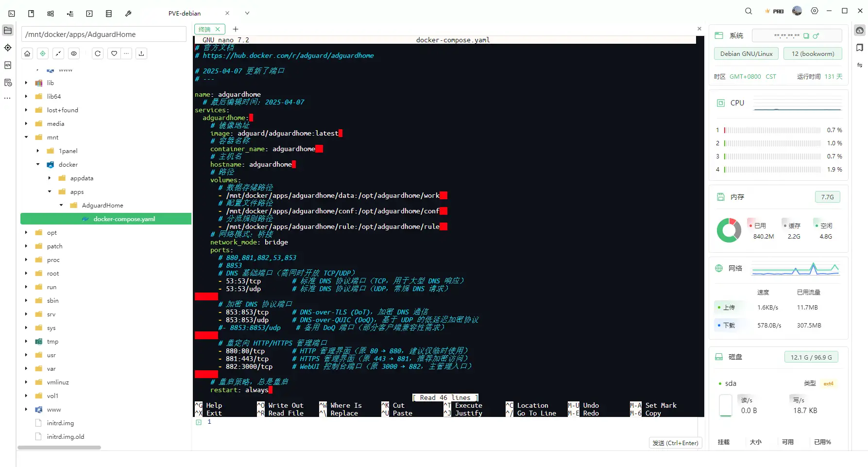Collapse the mnt folder in the tree
The height and width of the screenshot is (467, 868).
click(26, 137)
